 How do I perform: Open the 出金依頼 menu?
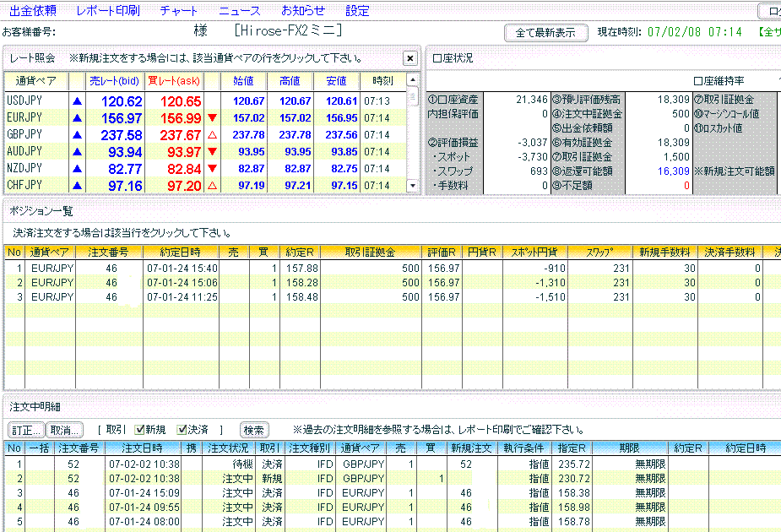tap(33, 10)
